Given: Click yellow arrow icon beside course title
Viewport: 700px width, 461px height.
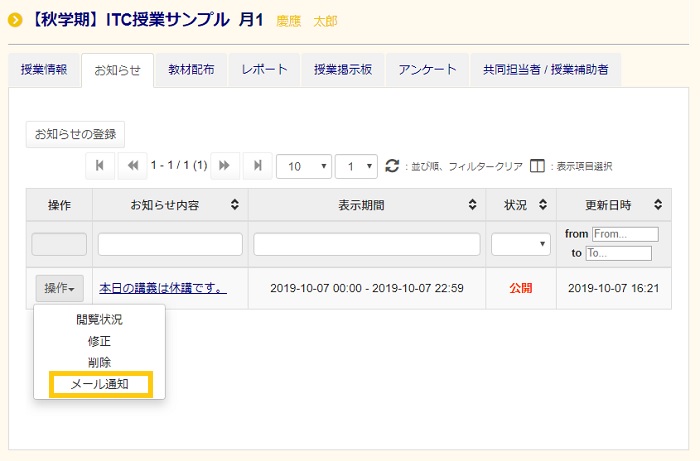Looking at the screenshot, I should point(15,20).
